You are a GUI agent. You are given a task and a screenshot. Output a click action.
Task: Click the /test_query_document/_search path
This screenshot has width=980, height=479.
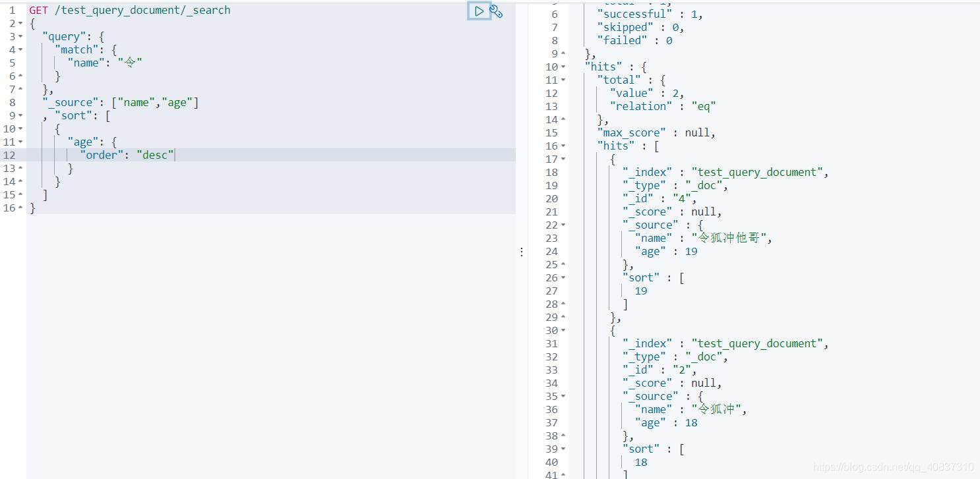(142, 11)
